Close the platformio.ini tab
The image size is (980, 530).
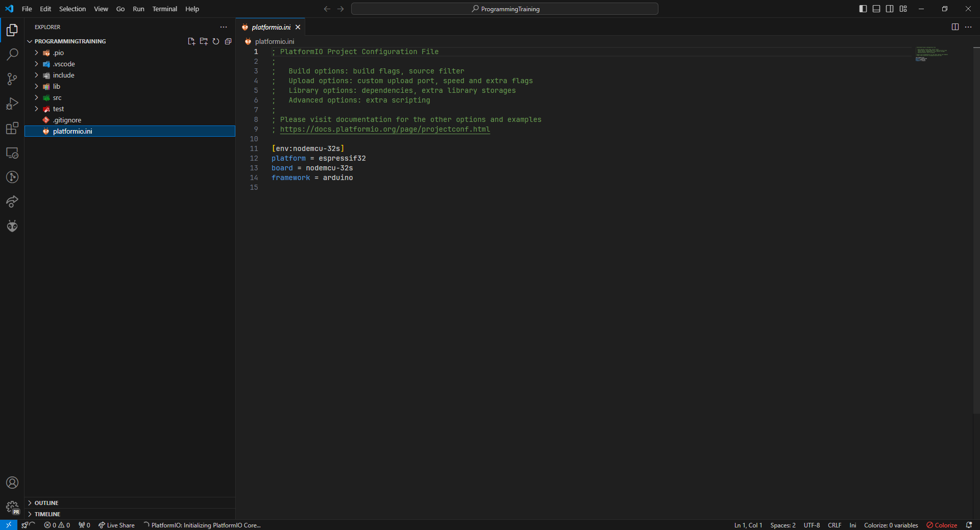298,27
